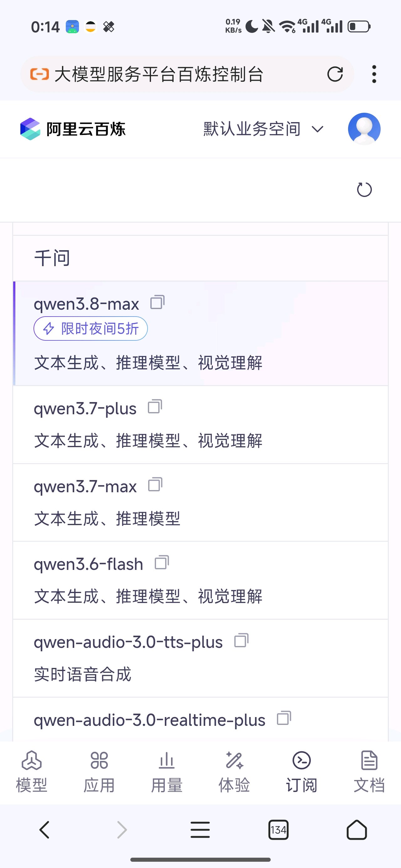Open the 134 browser tabs switcher
Screen dimensions: 401x868
(278, 829)
